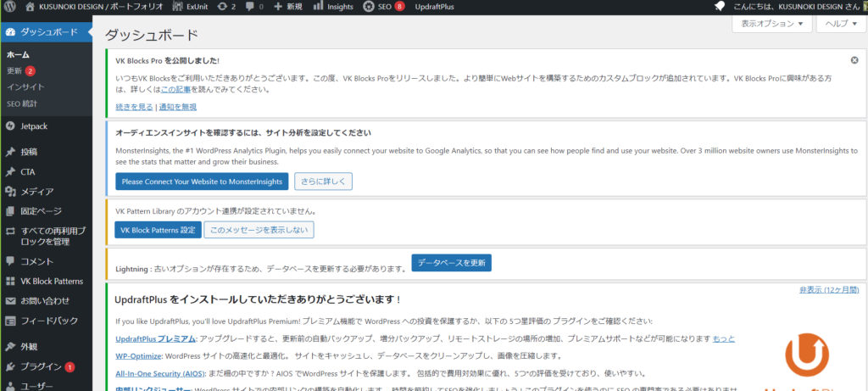Open 固定ページ in the sidebar

pyautogui.click(x=41, y=210)
